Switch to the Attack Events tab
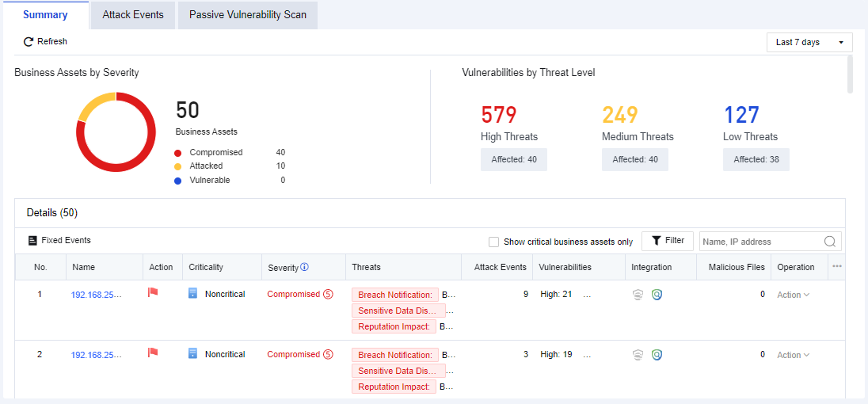Screen dimensions: 868x404 tap(133, 15)
